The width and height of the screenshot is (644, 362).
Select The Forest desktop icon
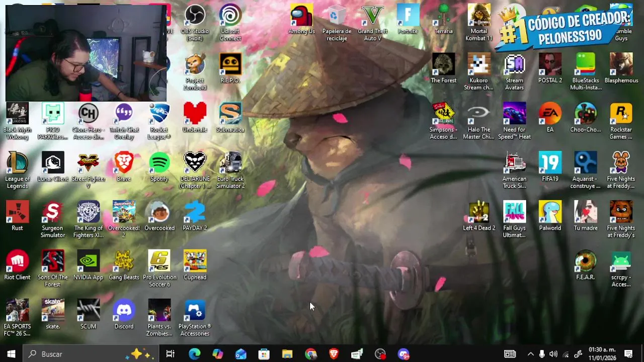click(443, 69)
